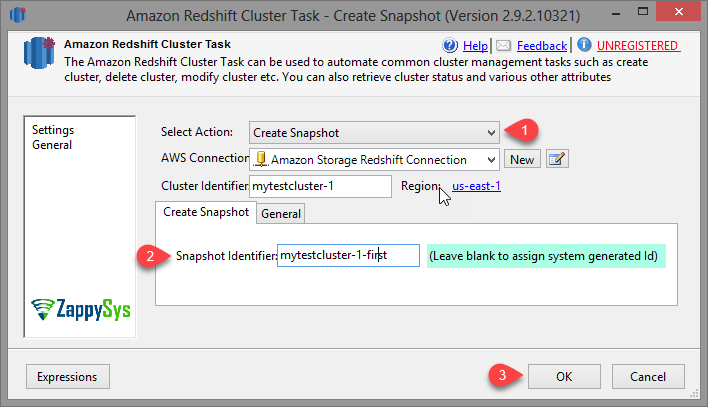This screenshot has width=708, height=407.
Task: Close the dialog with the X button
Action: [679, 11]
